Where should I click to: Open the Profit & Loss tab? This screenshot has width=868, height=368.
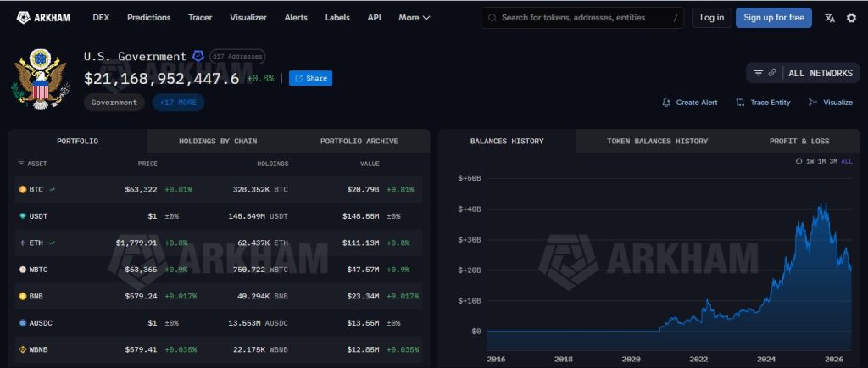click(x=799, y=141)
